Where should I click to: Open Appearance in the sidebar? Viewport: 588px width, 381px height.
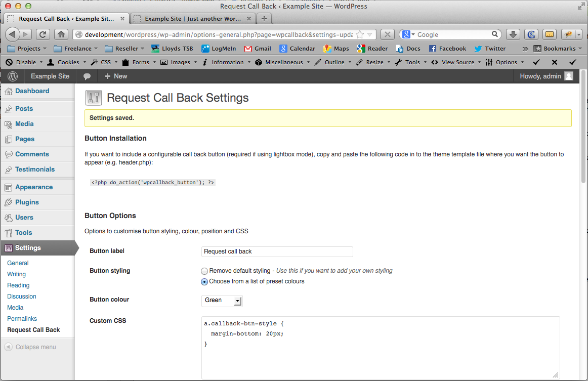[x=34, y=187]
